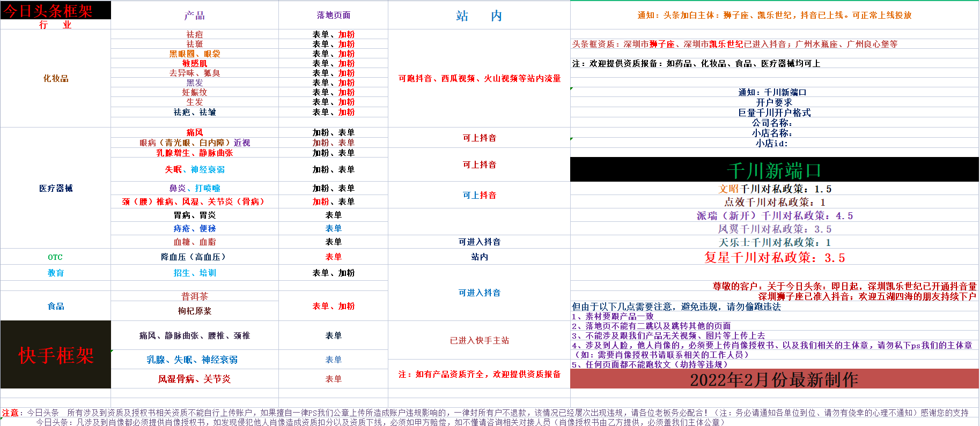Select the 医疗器械 industry cell
This screenshot has width=980, height=426.
click(x=56, y=188)
